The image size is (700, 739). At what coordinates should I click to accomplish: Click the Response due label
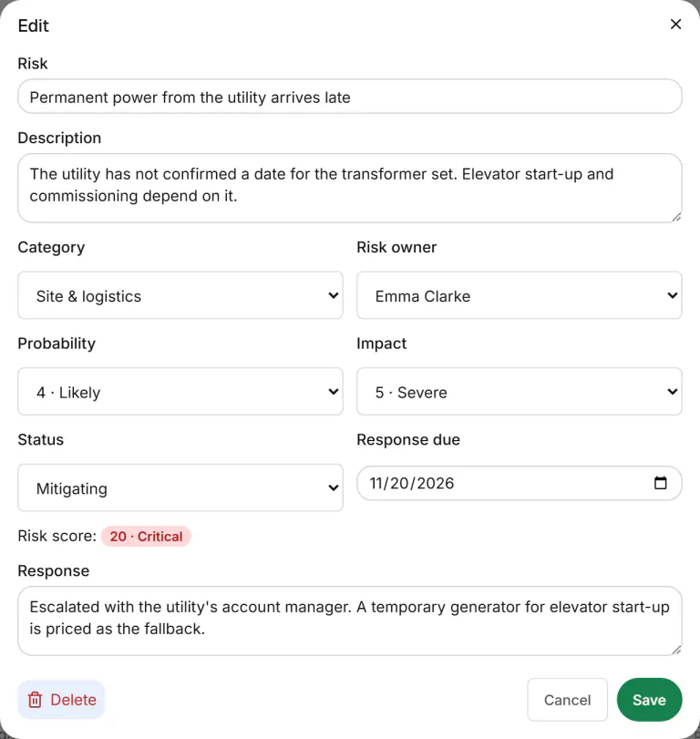click(408, 439)
